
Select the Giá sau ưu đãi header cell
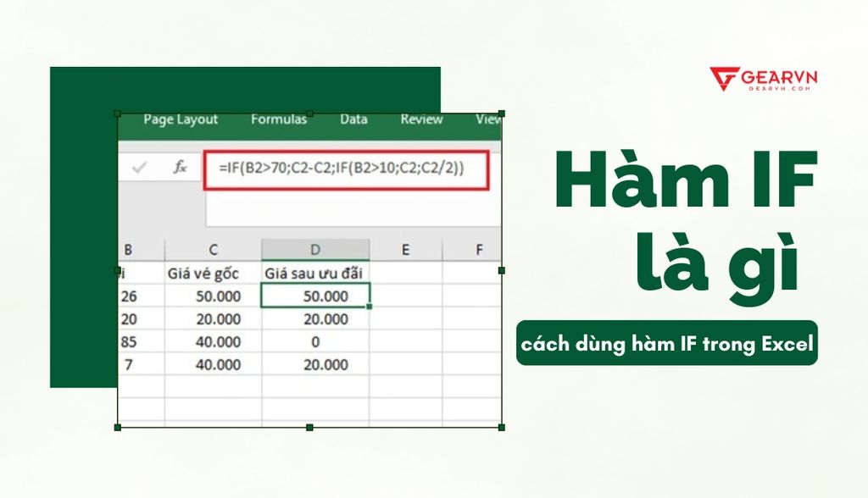coord(315,272)
